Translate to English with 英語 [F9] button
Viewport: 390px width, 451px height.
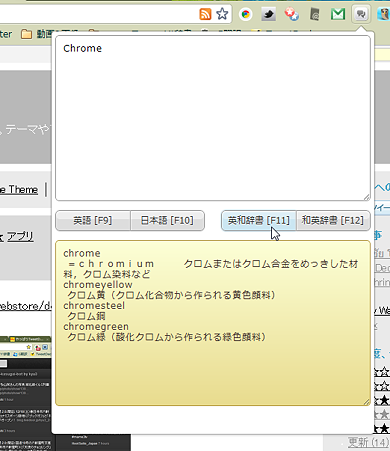[93, 220]
